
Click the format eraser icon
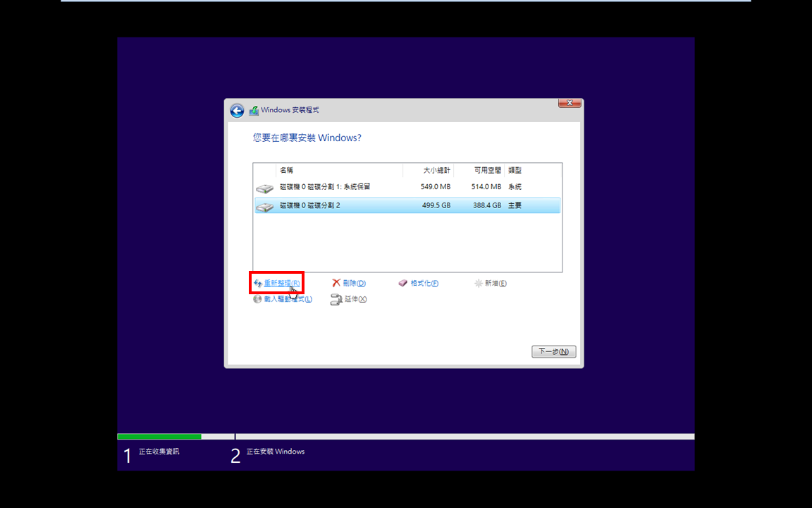coord(403,283)
